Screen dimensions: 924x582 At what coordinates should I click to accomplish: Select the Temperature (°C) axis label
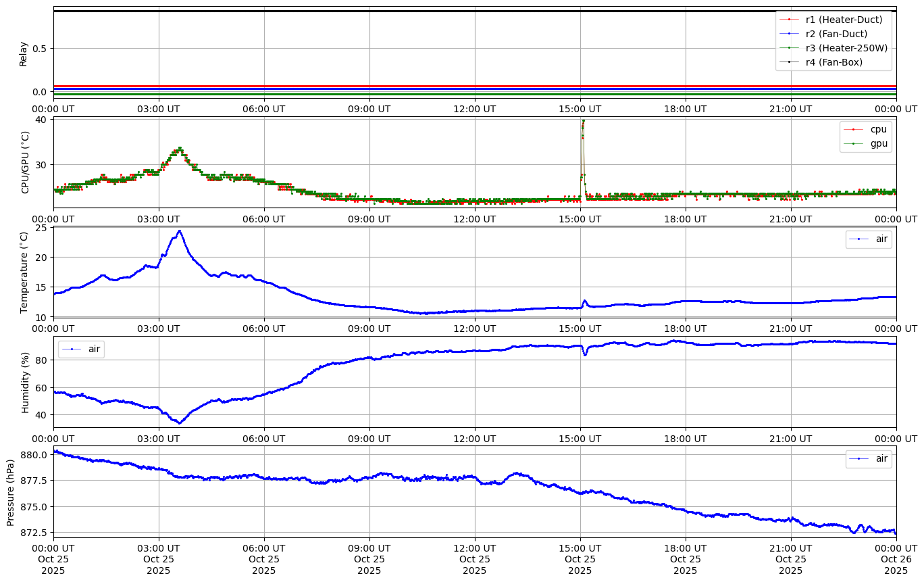click(x=24, y=272)
